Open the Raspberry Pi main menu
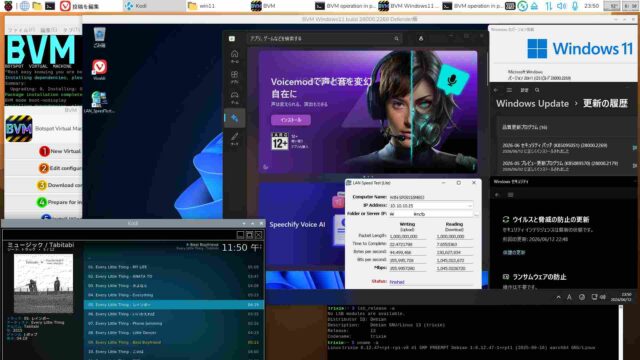Screen dimensions: 640x360 pyautogui.click(x=8, y=6)
